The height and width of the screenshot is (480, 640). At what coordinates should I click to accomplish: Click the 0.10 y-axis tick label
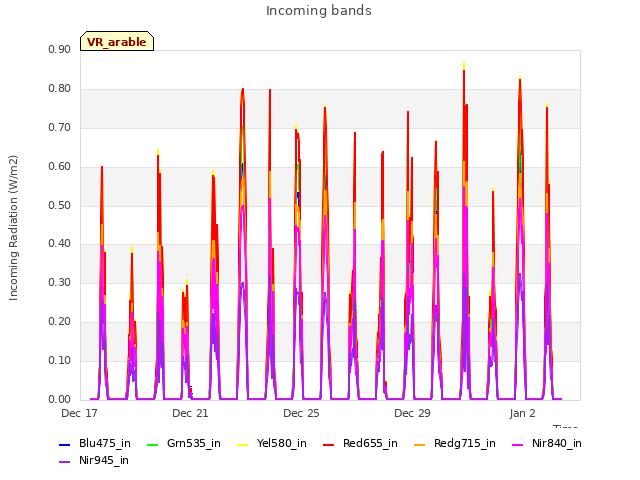pos(60,360)
